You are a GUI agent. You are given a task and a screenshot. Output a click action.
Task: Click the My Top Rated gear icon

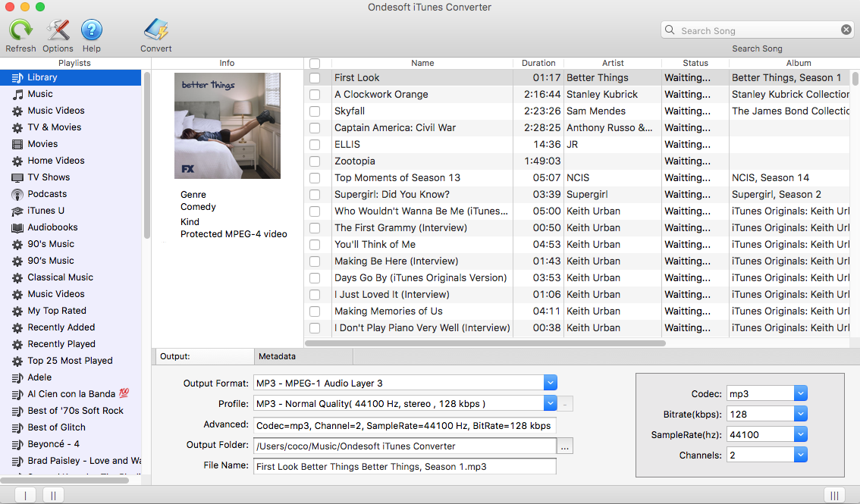(x=17, y=311)
